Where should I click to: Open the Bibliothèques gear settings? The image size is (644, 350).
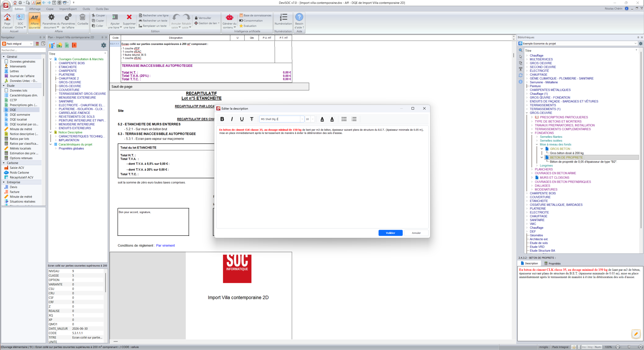coord(641,43)
